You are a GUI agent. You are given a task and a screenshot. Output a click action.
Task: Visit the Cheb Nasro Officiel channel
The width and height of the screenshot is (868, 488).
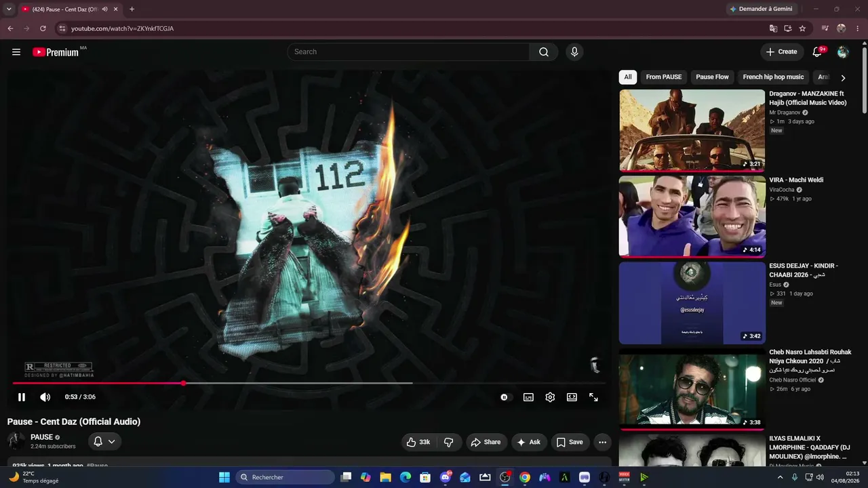tap(792, 380)
